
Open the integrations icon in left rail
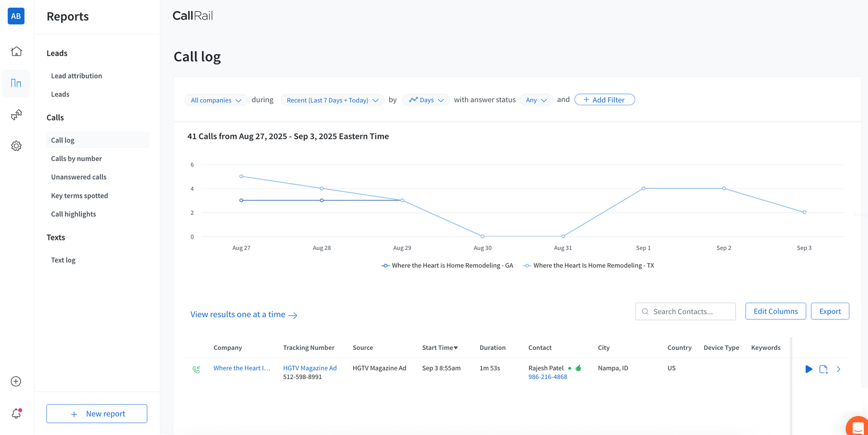click(16, 114)
